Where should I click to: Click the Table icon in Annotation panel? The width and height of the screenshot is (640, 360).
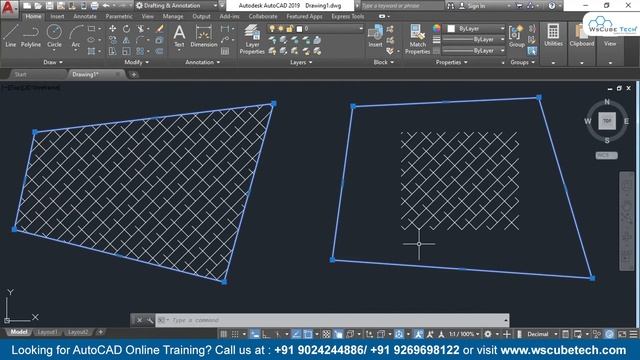tap(225, 51)
